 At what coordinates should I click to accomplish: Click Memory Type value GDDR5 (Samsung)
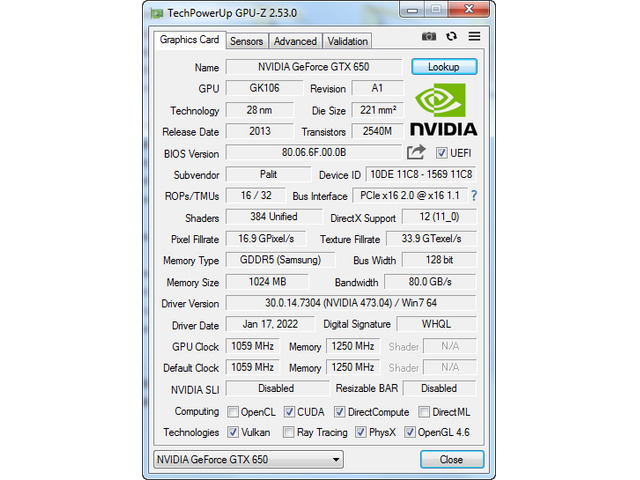click(x=280, y=260)
